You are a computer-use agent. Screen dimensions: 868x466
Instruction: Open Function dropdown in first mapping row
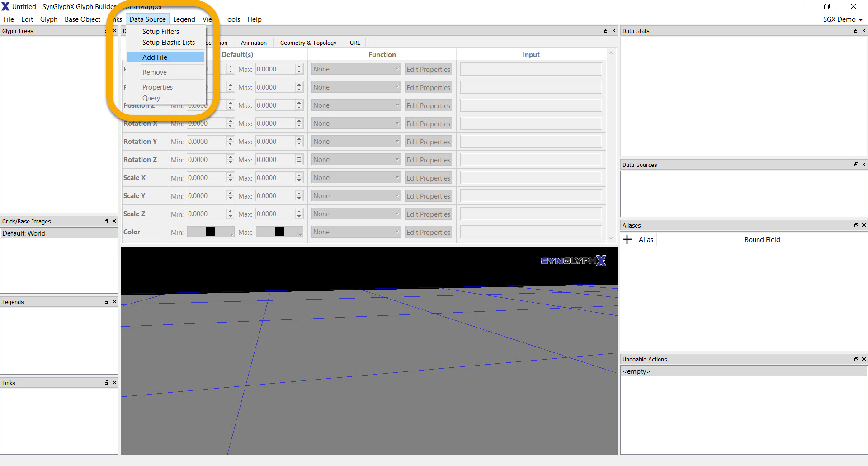356,69
